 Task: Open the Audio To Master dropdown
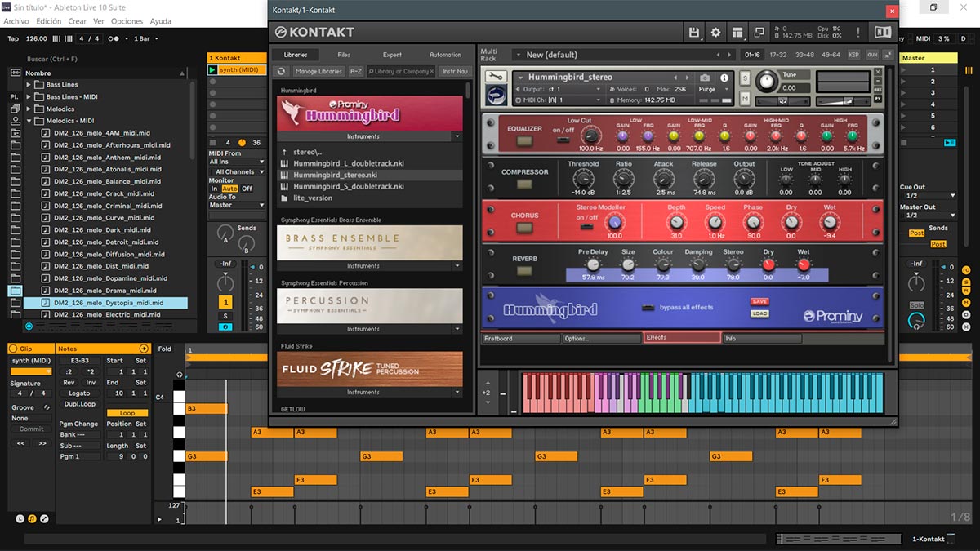[237, 205]
